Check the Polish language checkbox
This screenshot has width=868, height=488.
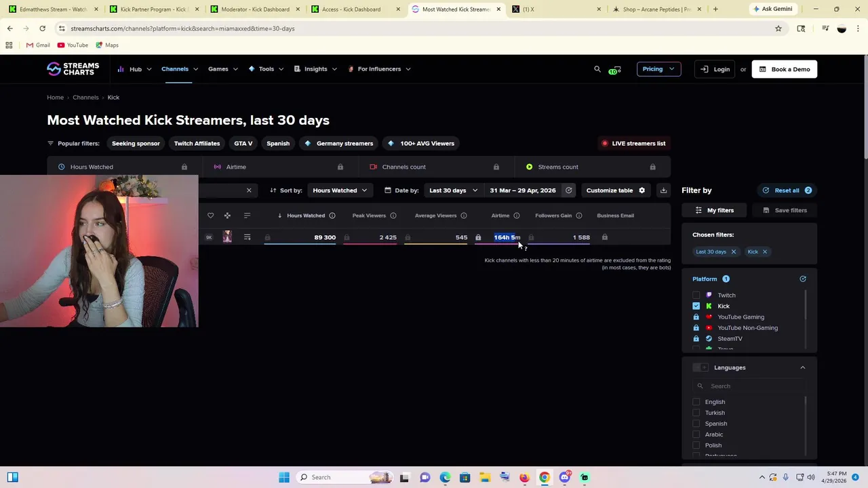tap(696, 445)
